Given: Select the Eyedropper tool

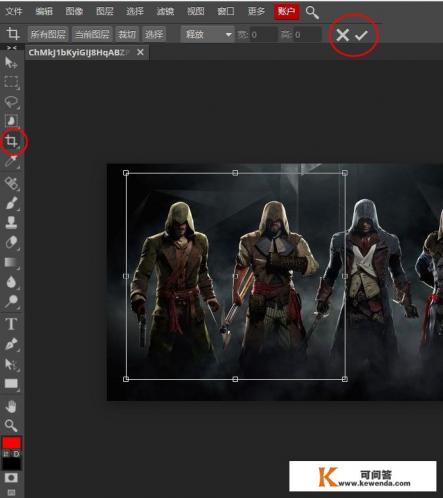Looking at the screenshot, I should (x=12, y=162).
